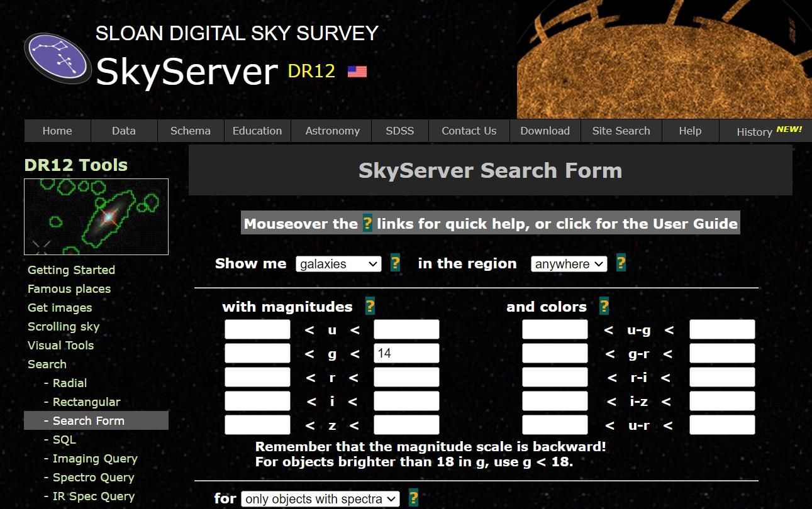Open the Download menu
The height and width of the screenshot is (509, 812).
[544, 131]
